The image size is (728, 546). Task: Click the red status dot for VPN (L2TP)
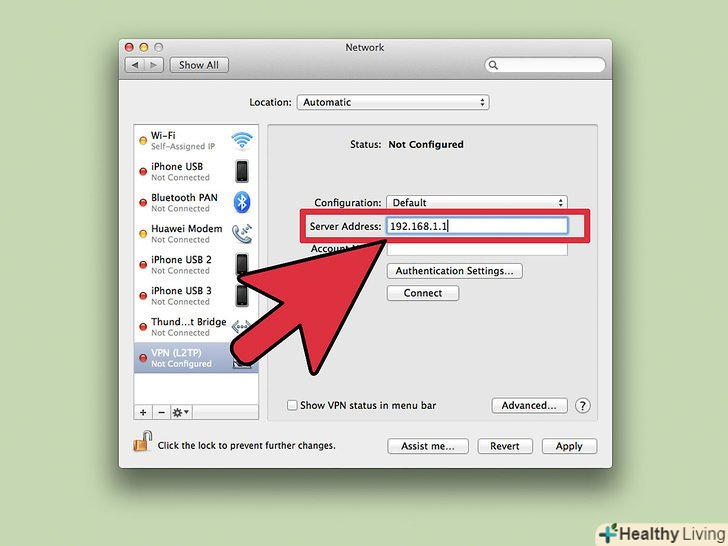pos(143,358)
